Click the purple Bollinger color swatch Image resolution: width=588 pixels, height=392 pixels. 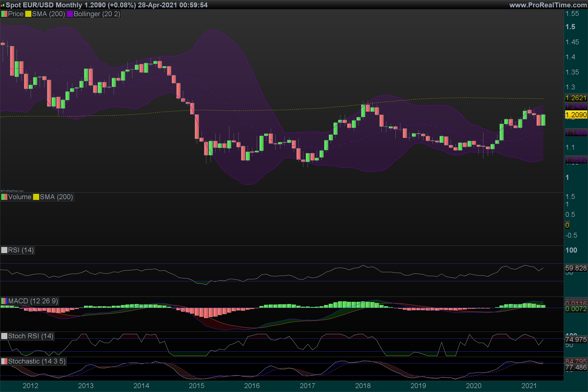70,14
